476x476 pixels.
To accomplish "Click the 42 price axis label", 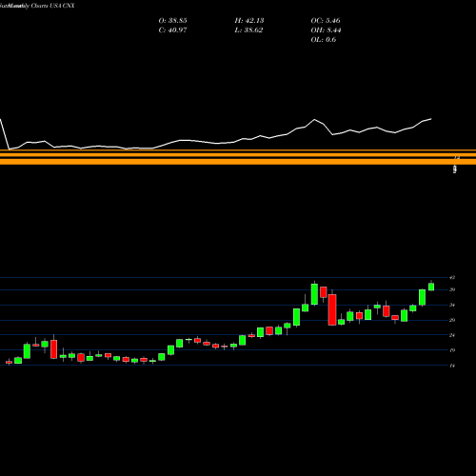I will [452, 278].
